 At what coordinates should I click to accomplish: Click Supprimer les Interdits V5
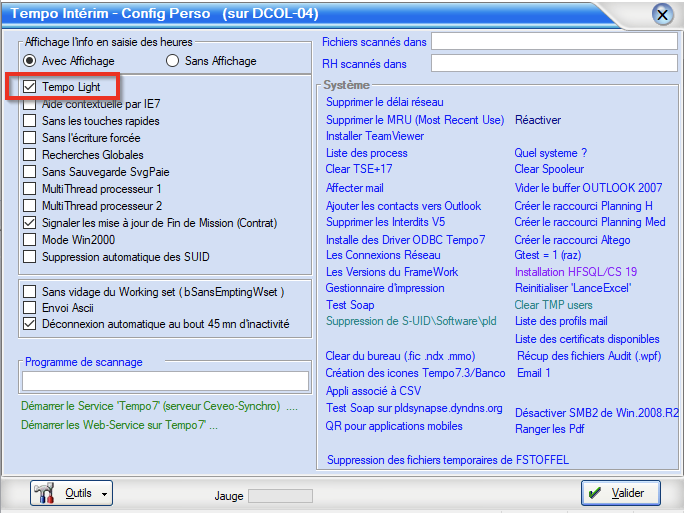[x=386, y=222]
